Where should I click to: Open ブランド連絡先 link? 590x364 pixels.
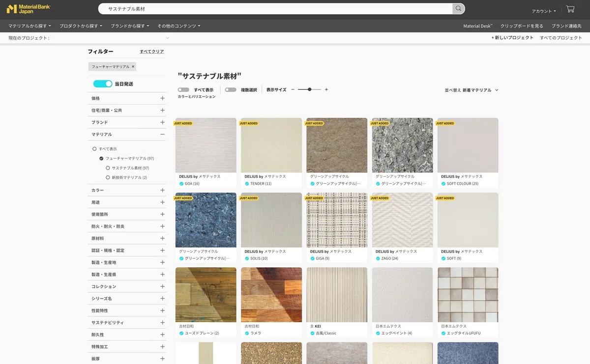566,26
